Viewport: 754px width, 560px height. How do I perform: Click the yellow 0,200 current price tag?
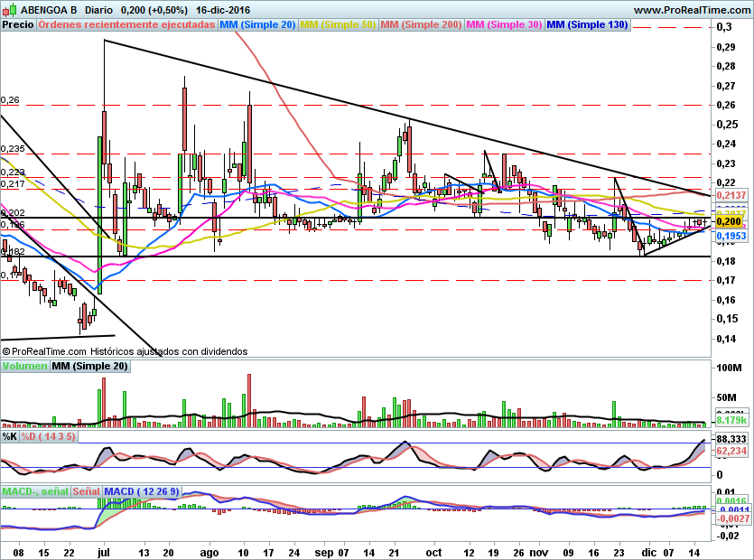pyautogui.click(x=729, y=221)
